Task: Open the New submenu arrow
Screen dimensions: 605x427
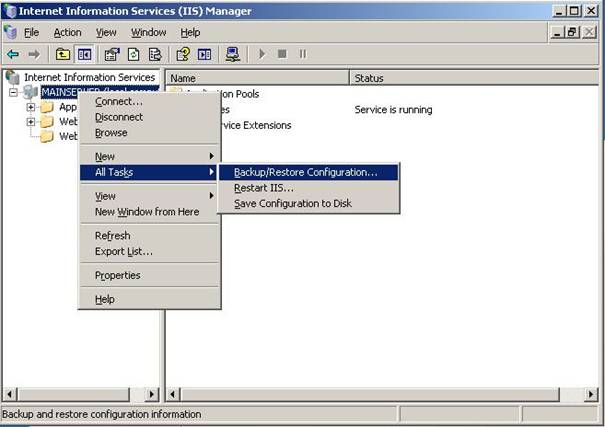Action: (211, 156)
